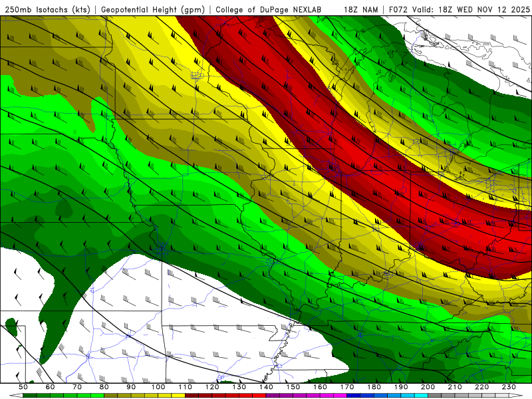
Task: Select the '70' color bar label
Action: (x=77, y=387)
